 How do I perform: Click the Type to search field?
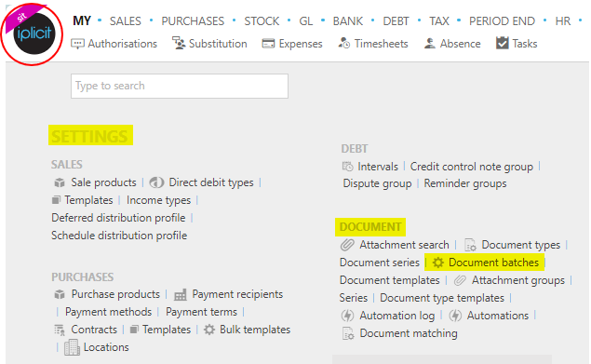[180, 86]
